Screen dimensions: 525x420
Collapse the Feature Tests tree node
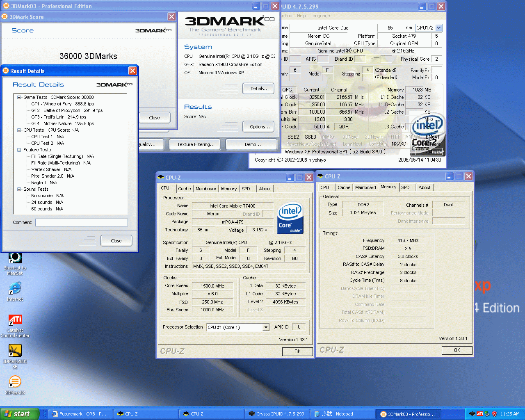[x=19, y=150]
